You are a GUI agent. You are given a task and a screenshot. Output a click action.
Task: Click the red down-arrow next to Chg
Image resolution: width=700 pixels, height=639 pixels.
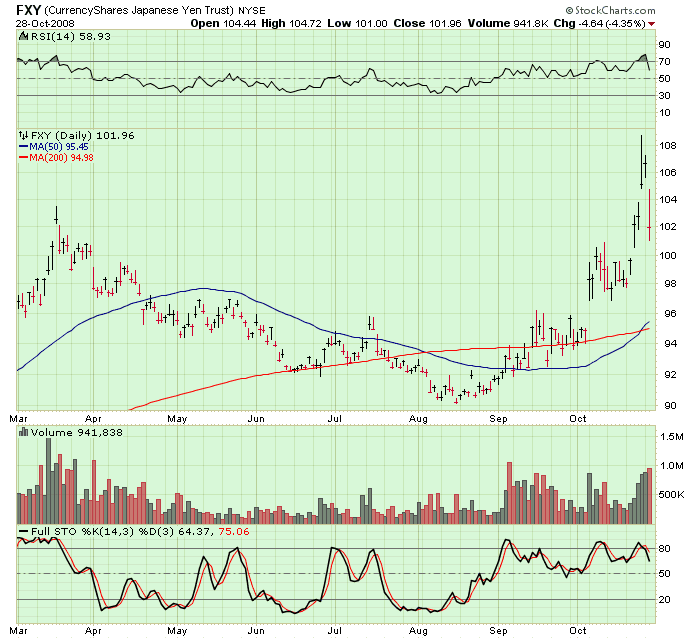[x=651, y=24]
